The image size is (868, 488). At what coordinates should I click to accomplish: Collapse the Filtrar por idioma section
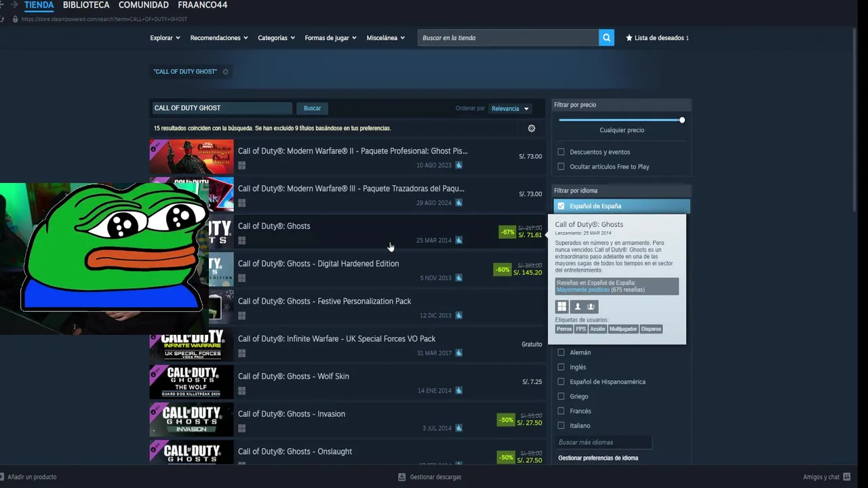pos(622,190)
